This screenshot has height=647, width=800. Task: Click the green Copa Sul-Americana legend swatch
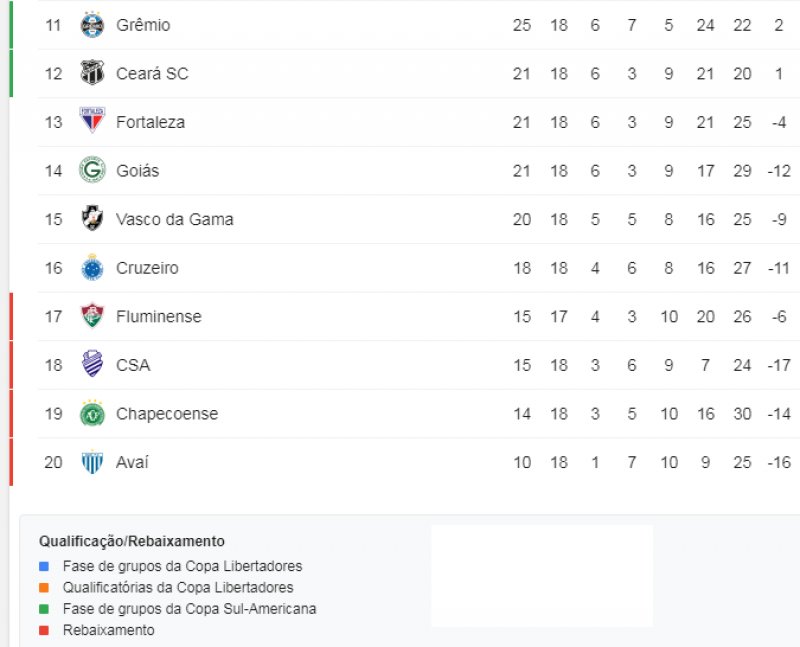pyautogui.click(x=44, y=609)
